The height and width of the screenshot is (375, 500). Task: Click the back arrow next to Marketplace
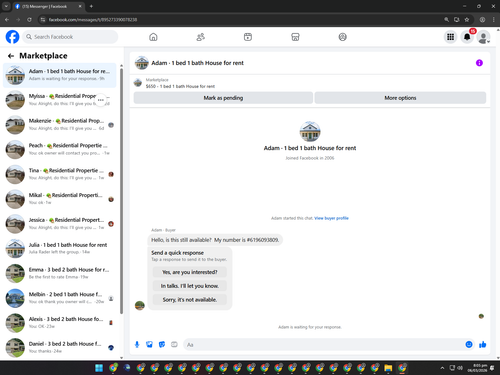[x=11, y=56]
